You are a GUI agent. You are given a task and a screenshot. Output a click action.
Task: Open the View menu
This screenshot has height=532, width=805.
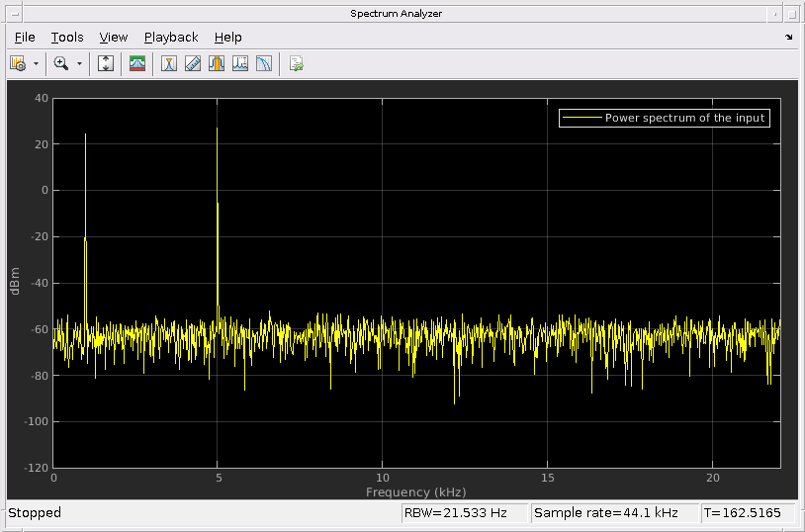pyautogui.click(x=114, y=37)
